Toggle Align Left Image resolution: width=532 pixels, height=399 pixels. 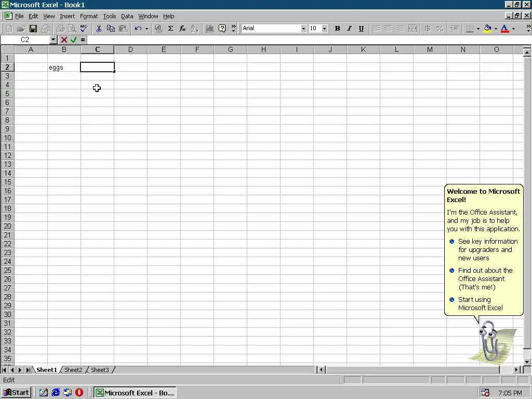tap(376, 29)
